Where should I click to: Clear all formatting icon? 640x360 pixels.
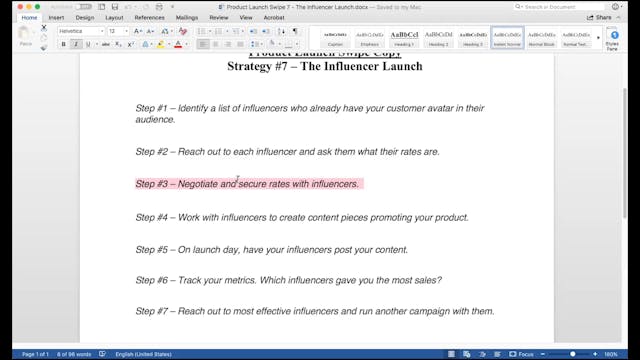182,31
